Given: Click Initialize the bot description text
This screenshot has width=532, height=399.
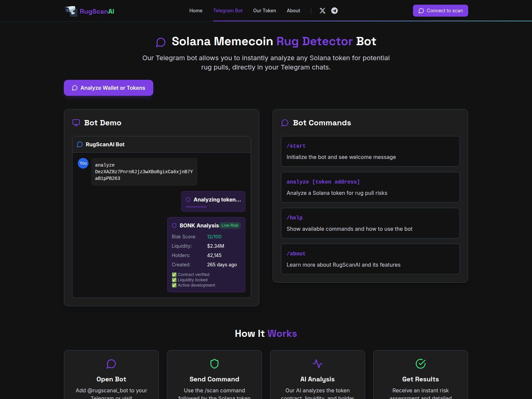Looking at the screenshot, I should (341, 157).
